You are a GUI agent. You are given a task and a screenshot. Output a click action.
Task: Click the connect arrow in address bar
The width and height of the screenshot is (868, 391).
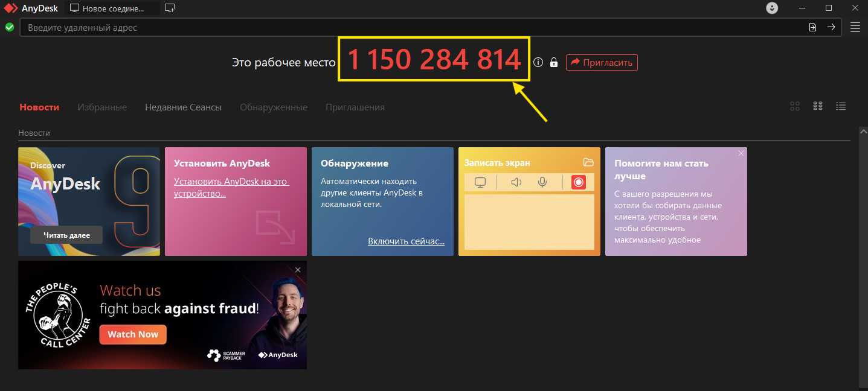point(831,27)
